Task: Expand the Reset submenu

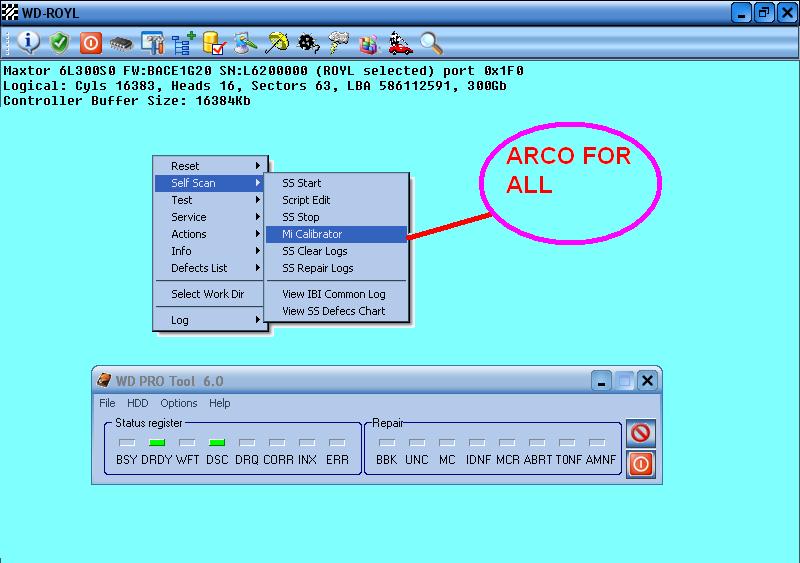Action: [211, 166]
